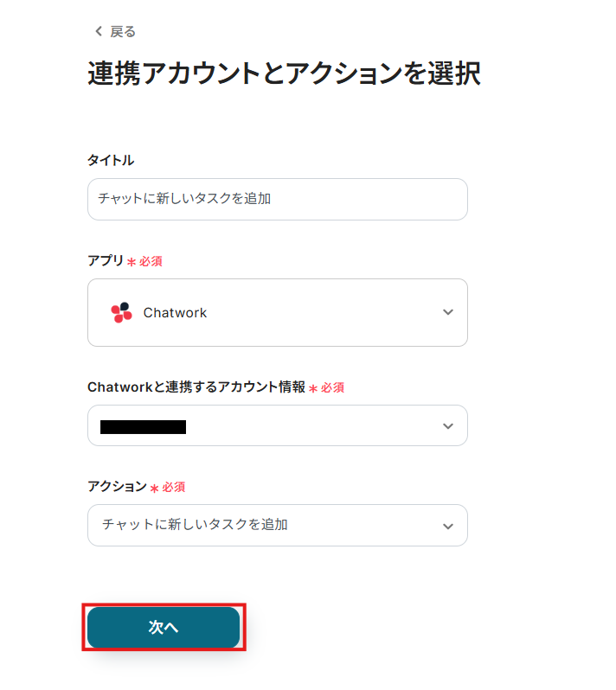The height and width of the screenshot is (690, 616).
Task: Click the タイトル field label
Action: (x=111, y=160)
